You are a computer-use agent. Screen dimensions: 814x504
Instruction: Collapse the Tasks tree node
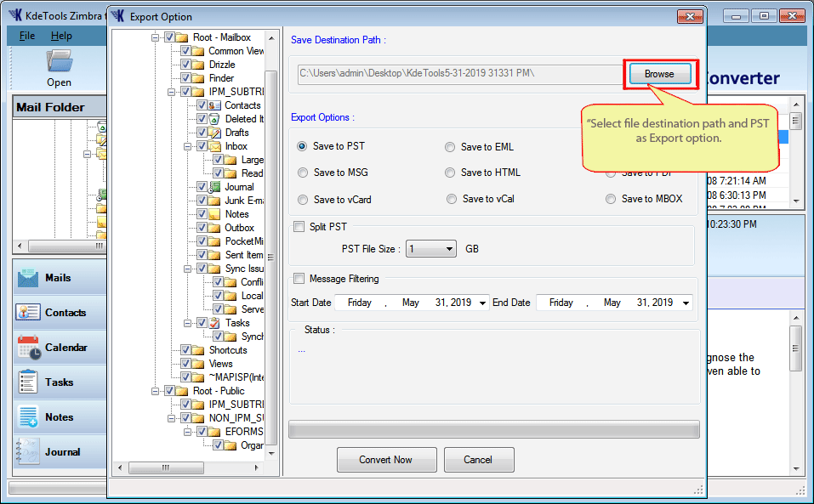[187, 323]
